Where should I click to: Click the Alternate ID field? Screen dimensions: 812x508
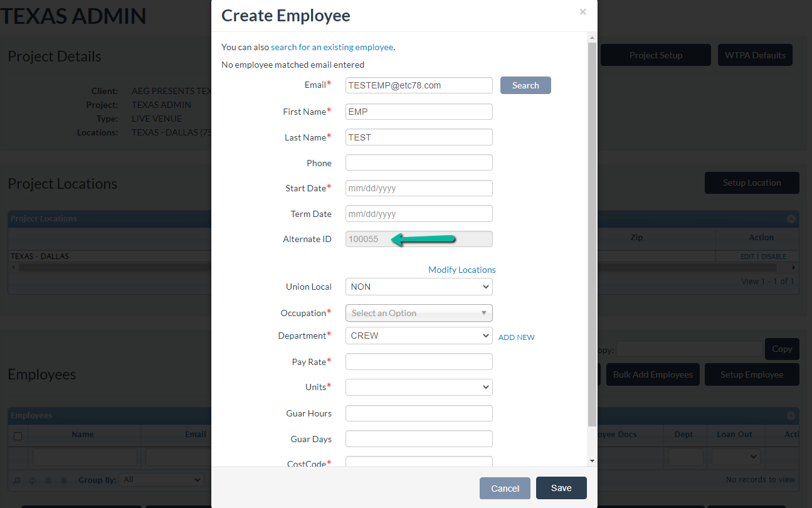pyautogui.click(x=419, y=239)
